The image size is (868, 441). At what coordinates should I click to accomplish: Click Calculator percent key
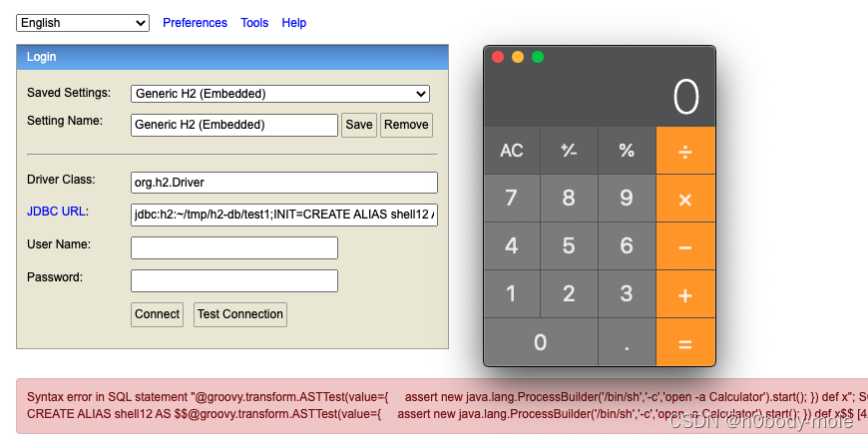[x=627, y=151]
